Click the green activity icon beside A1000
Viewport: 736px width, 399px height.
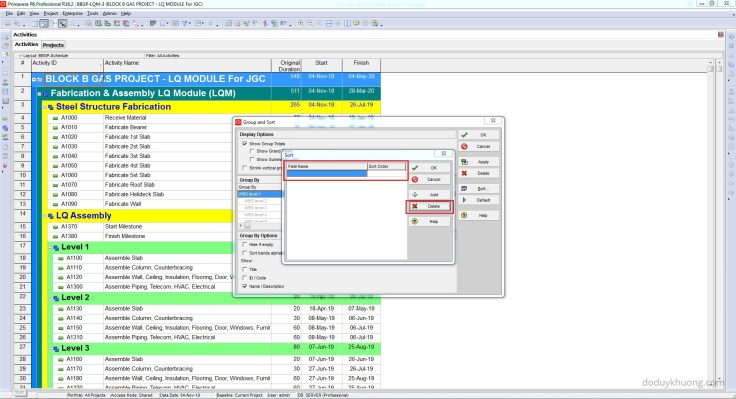tap(55, 118)
